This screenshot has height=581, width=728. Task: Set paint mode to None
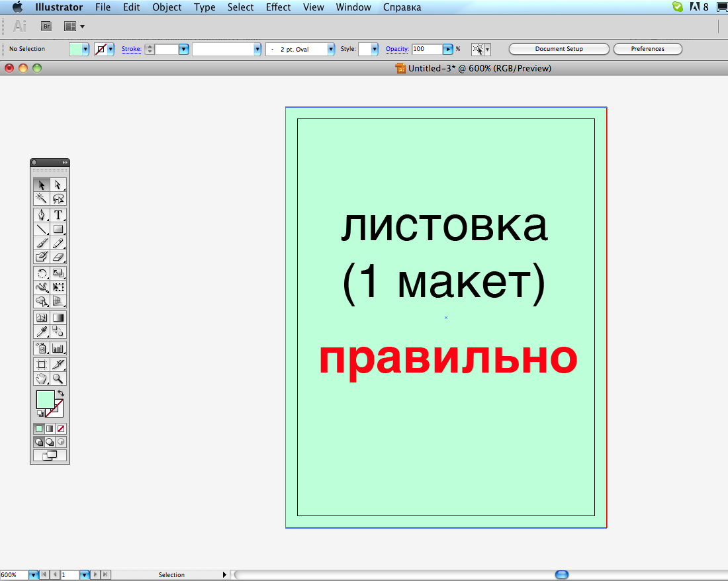click(x=61, y=429)
